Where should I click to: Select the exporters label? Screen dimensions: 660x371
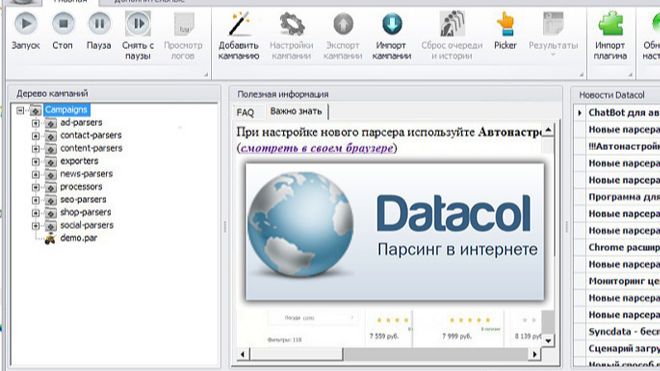coord(79,161)
